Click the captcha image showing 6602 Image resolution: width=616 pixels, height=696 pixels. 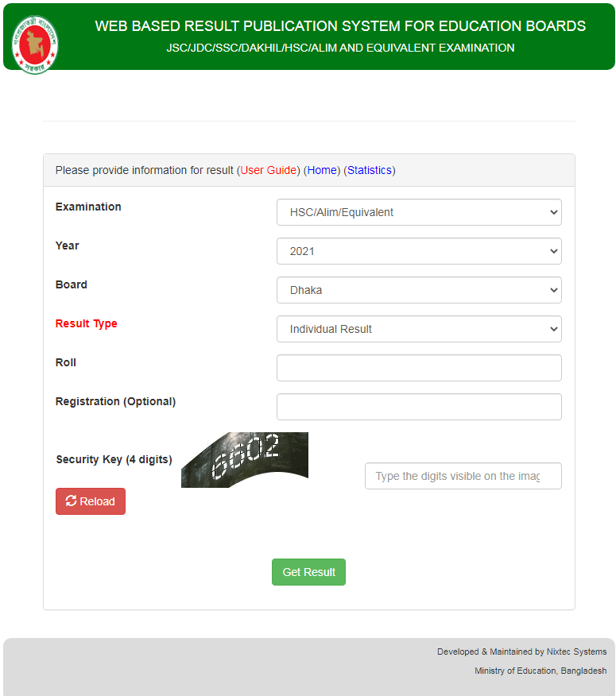click(x=245, y=460)
